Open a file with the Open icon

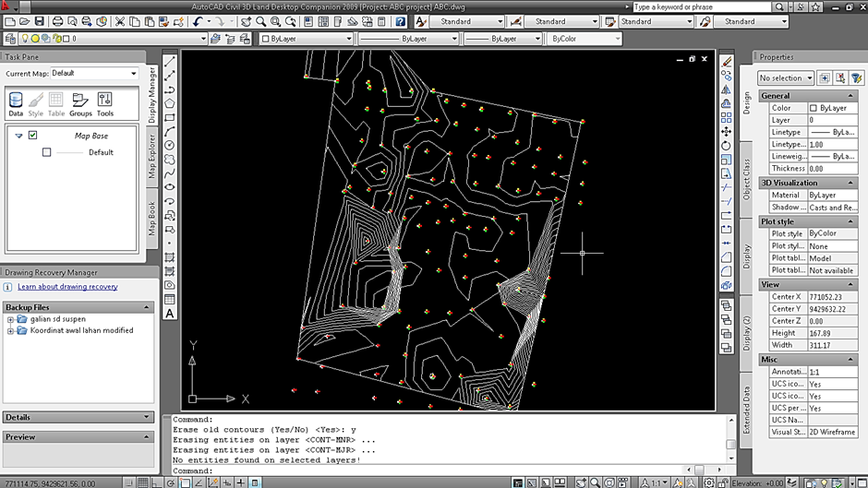(x=24, y=21)
